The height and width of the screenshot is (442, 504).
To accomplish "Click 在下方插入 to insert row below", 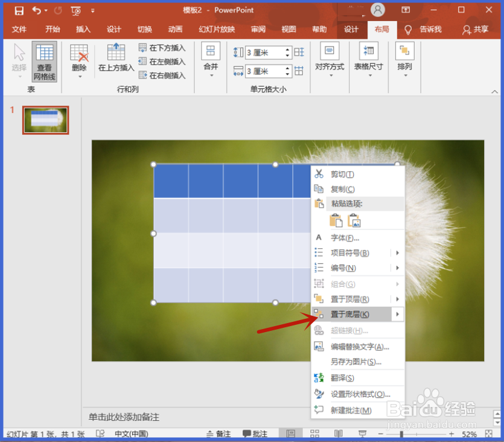I will click(x=162, y=48).
